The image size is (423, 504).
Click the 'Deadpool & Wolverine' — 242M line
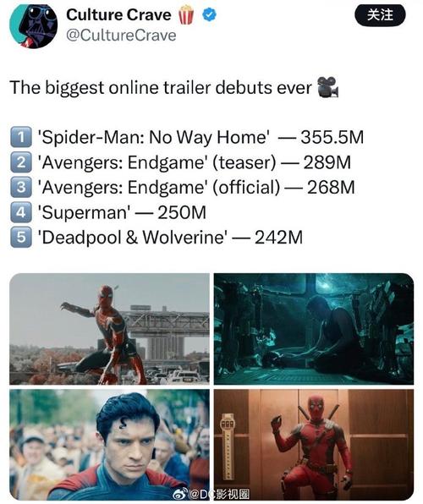171,238
